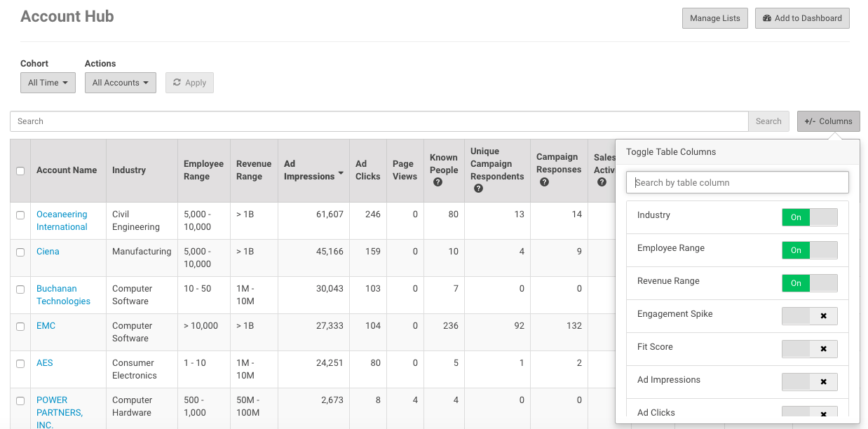Check the Ciena row checkbox
This screenshot has width=868, height=429.
[20, 252]
